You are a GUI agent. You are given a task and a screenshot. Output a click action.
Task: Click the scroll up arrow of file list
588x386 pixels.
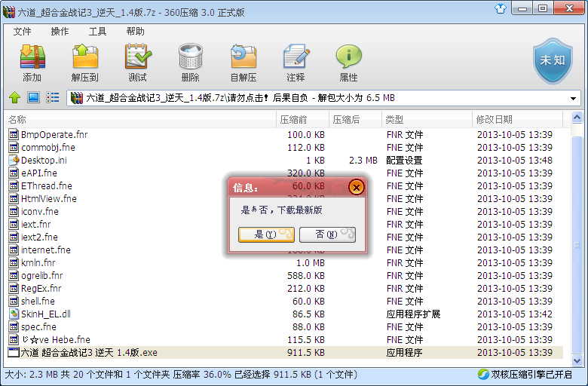[x=577, y=118]
